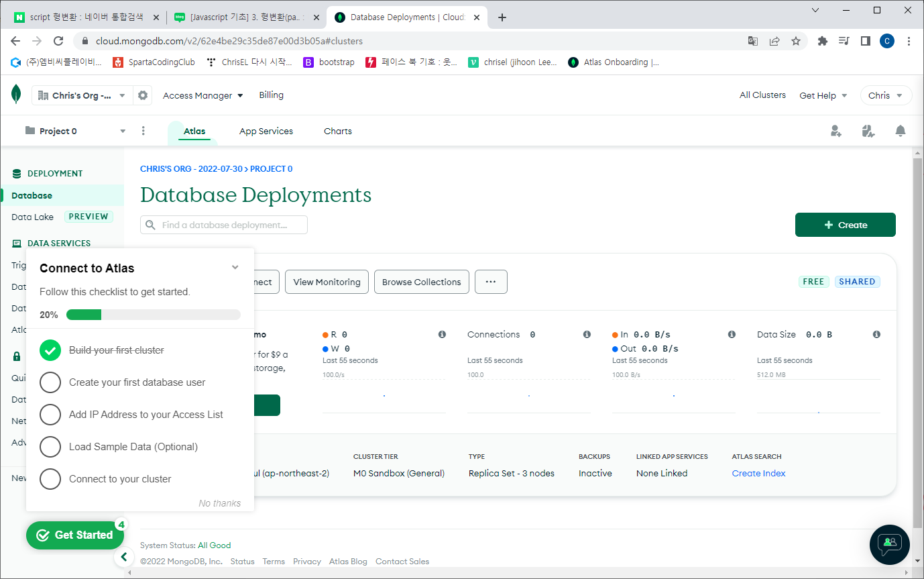The image size is (924, 579).
Task: Select Data Lake in the sidebar
Action: [x=32, y=217]
